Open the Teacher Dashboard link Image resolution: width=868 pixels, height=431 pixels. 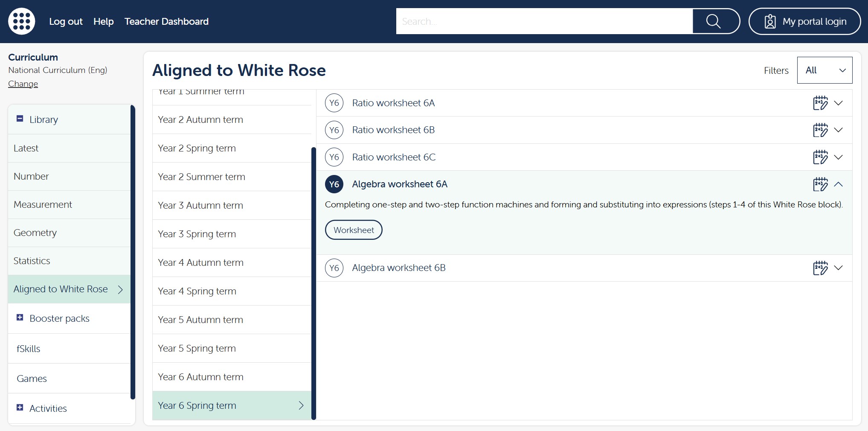coord(166,21)
